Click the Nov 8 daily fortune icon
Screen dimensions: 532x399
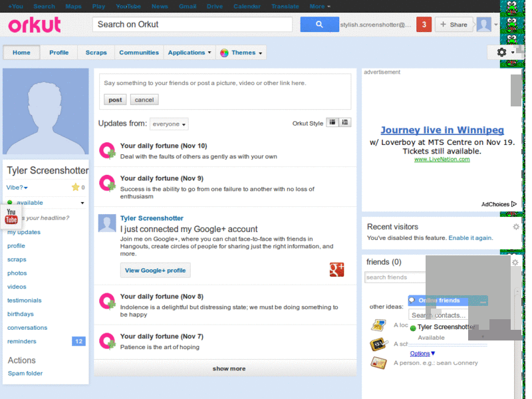[107, 301]
